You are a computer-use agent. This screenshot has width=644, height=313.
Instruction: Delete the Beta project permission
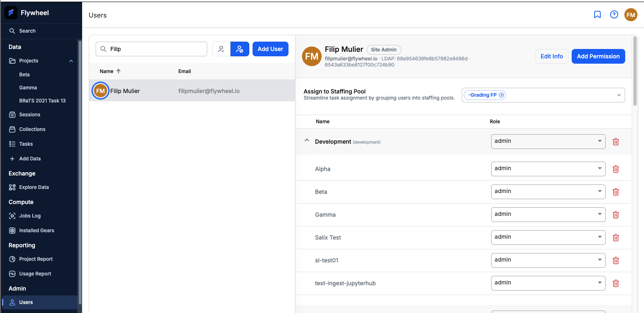tap(616, 192)
